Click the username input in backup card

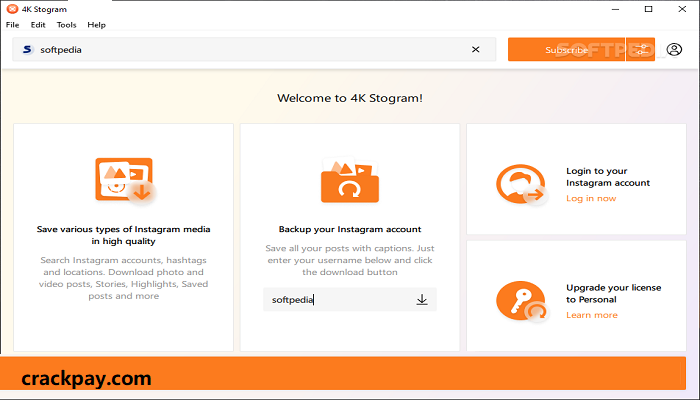pyautogui.click(x=350, y=300)
